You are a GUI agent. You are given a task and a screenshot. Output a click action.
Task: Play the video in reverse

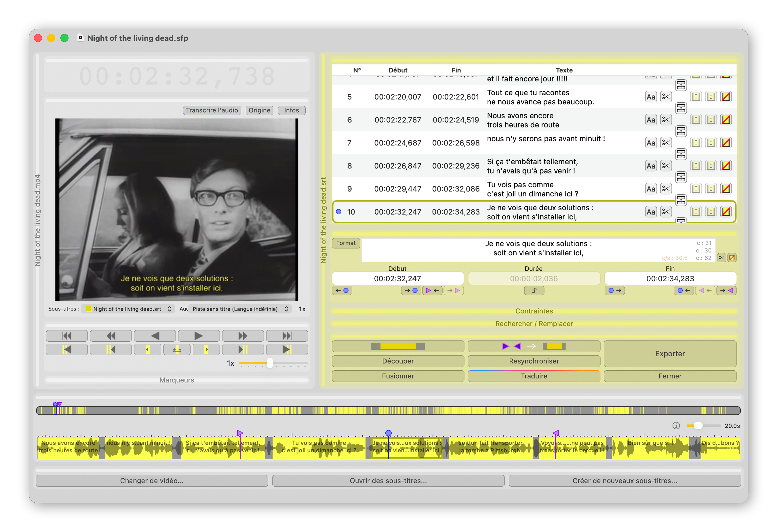click(x=155, y=336)
